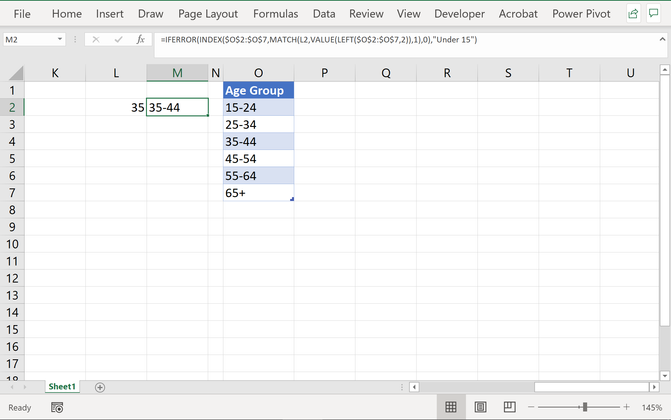Select column L header
Image resolution: width=671 pixels, height=420 pixels.
click(116, 73)
